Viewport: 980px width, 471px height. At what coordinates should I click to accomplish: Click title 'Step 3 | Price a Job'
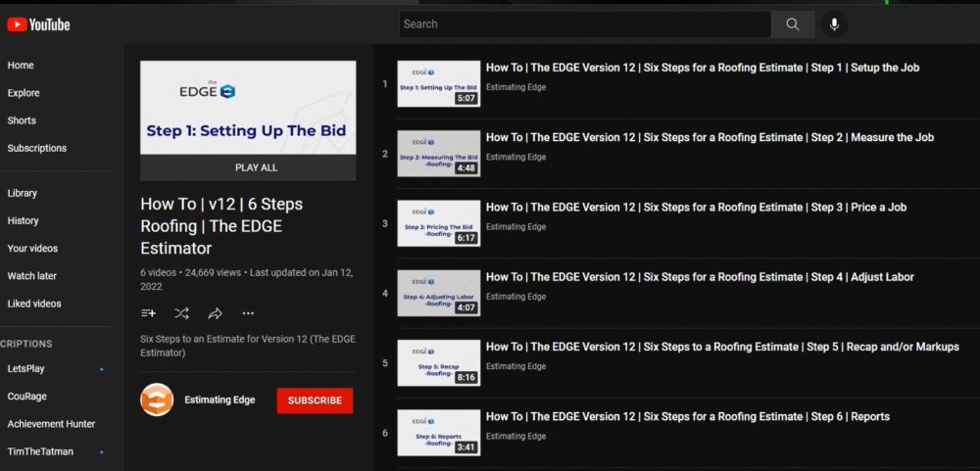click(x=696, y=208)
